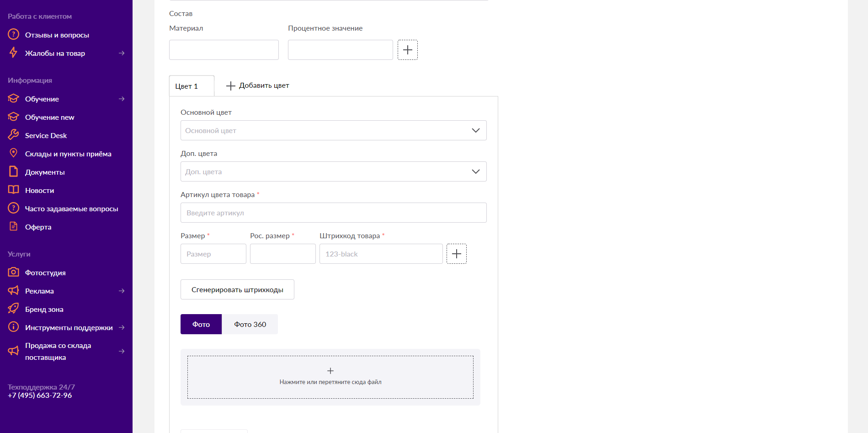868x433 pixels.
Task: Open Фотостудия service link
Action: 45,273
